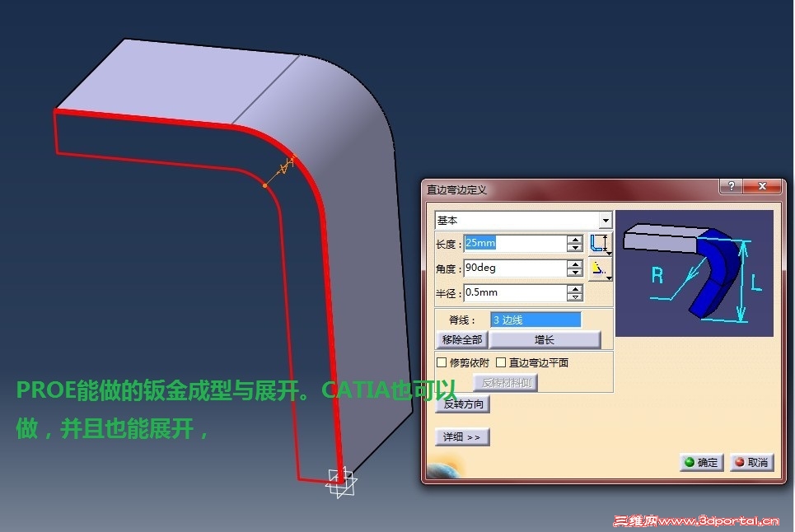795x532 pixels.
Task: Increase the 角度 value with up arrow
Action: tap(575, 264)
